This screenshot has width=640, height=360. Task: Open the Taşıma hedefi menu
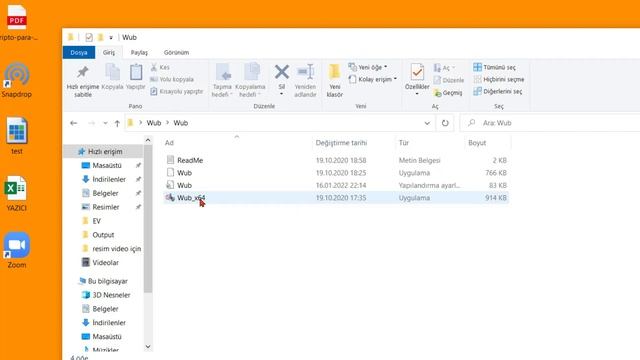(x=222, y=81)
